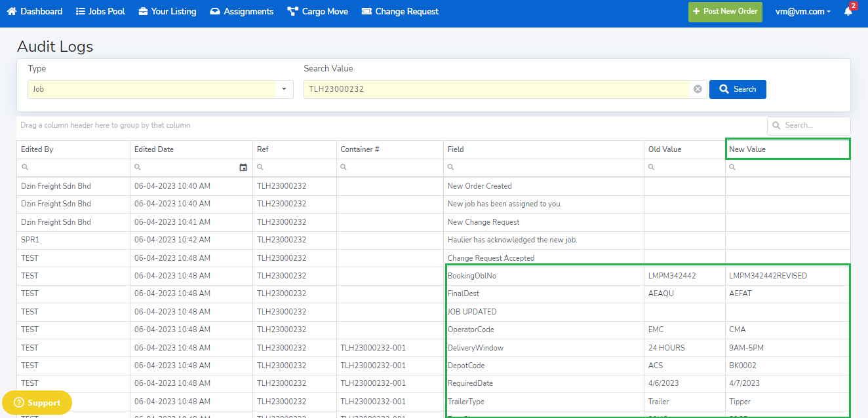Click the green Post New Order button

725,12
